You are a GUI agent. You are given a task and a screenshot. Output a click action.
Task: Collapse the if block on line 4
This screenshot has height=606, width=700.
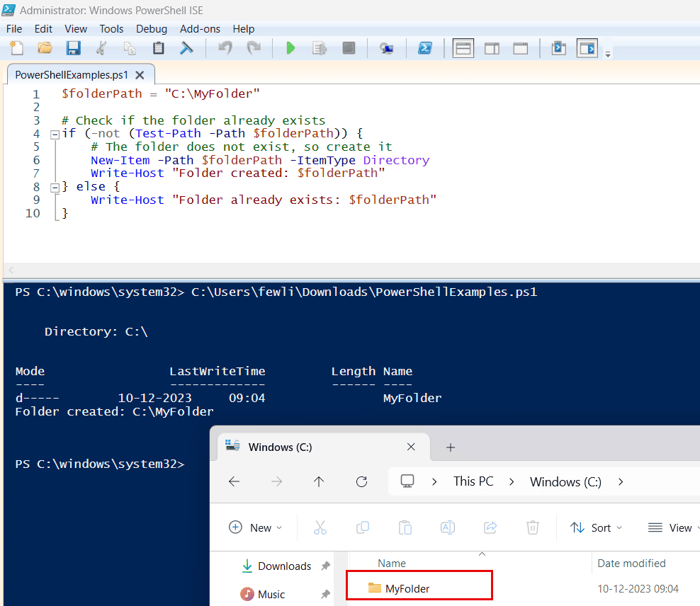click(x=55, y=135)
